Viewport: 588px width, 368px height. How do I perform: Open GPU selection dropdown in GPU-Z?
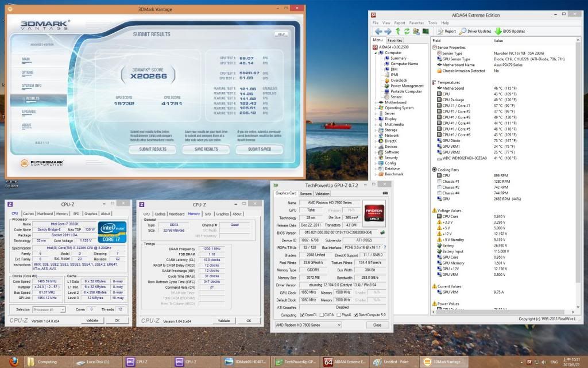click(x=308, y=325)
